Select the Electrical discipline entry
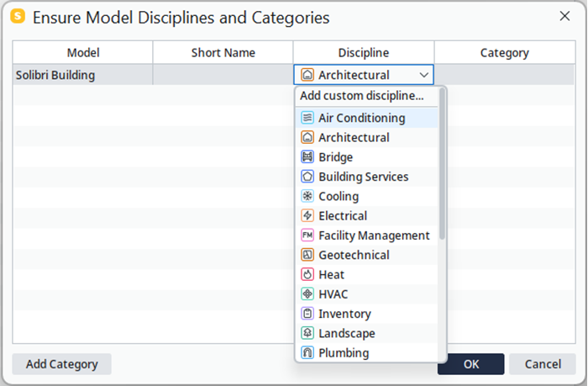Viewport: 588px width, 386px height. point(367,215)
